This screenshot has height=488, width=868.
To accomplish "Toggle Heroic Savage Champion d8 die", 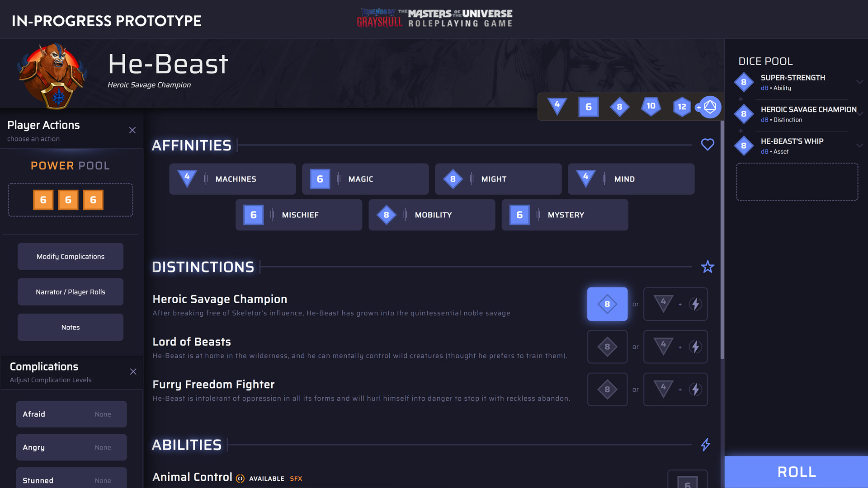I will (x=607, y=304).
